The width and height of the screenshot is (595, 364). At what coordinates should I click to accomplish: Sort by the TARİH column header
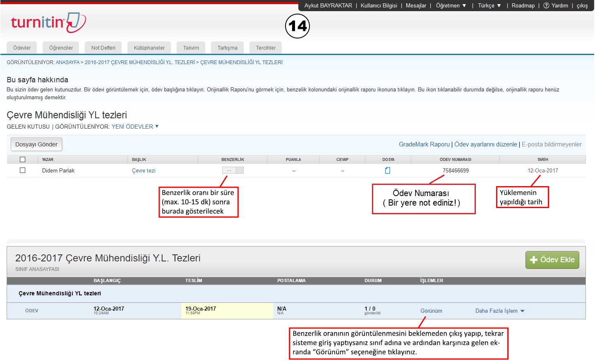pyautogui.click(x=542, y=160)
